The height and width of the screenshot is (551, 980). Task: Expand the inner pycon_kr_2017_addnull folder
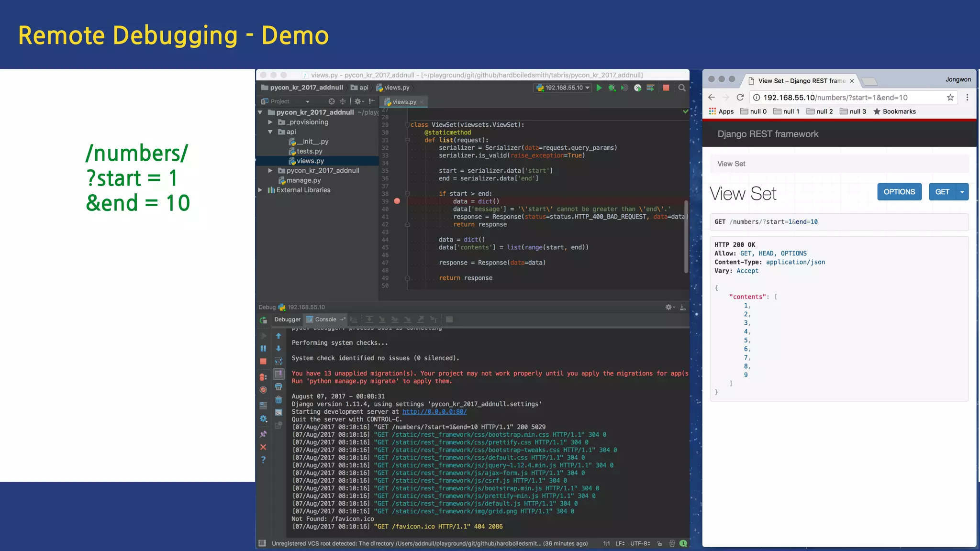point(270,171)
